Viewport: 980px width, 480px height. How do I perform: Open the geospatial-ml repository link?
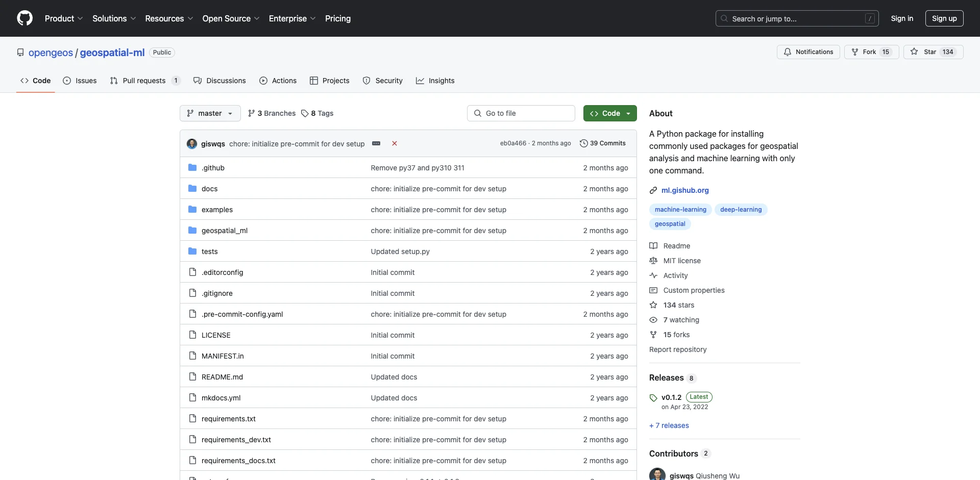(112, 53)
